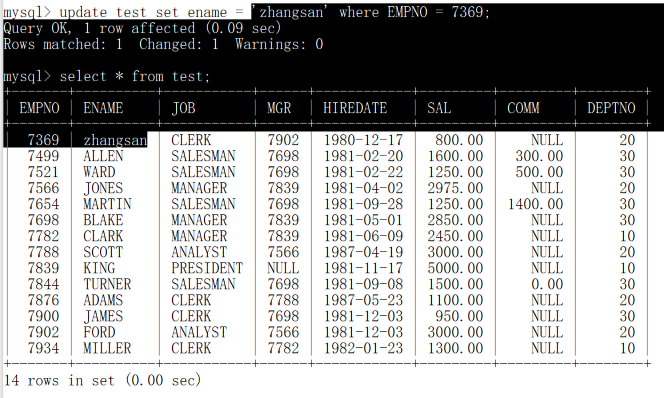Click the HIREDATE column header
The height and width of the screenshot is (398, 664).
355,108
